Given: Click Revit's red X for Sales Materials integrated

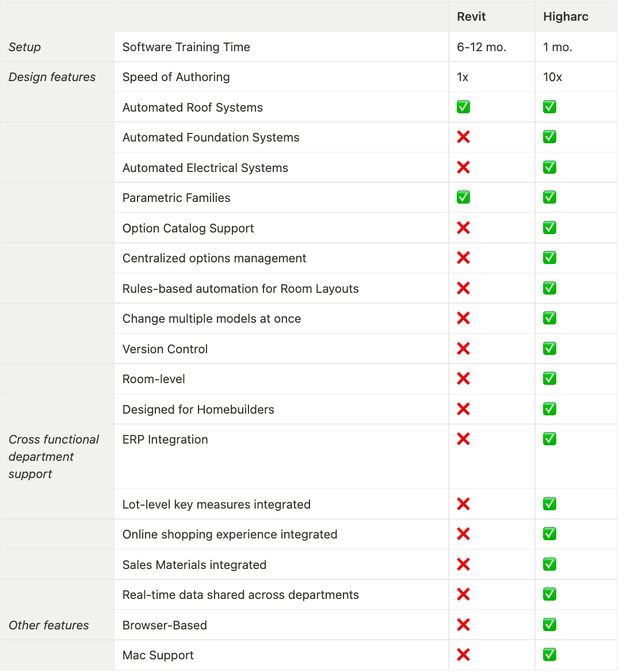Looking at the screenshot, I should pyautogui.click(x=463, y=564).
